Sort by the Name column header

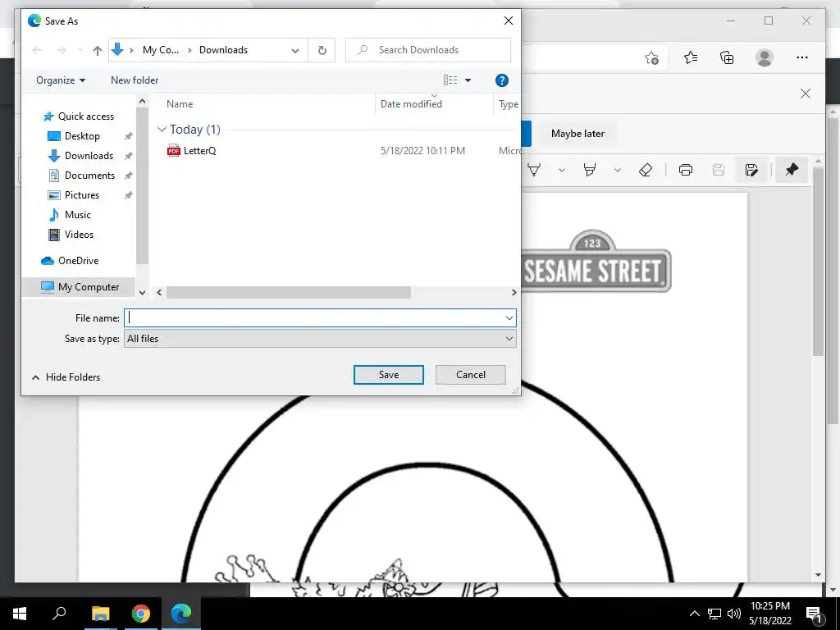180,104
